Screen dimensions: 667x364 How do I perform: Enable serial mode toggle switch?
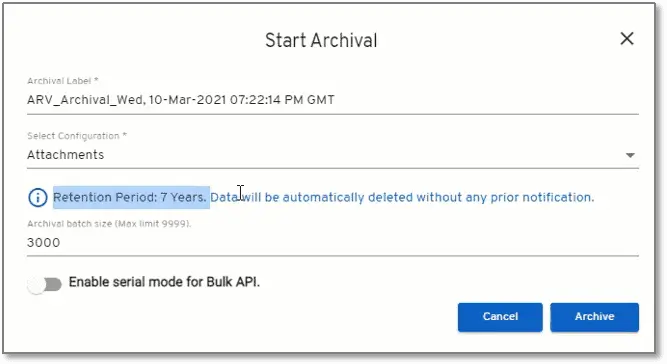pyautogui.click(x=44, y=284)
